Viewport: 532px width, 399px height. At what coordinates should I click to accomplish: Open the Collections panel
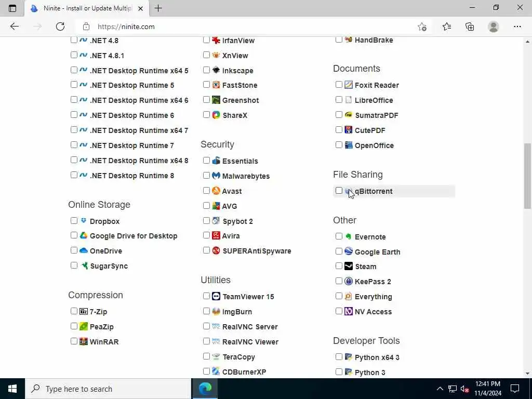(470, 26)
